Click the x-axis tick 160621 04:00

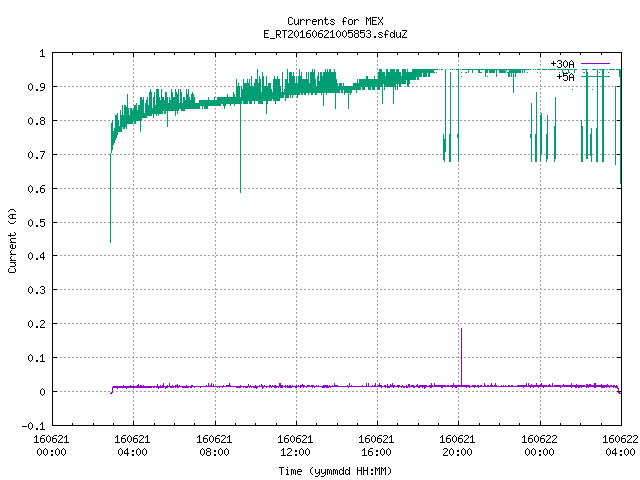(132, 446)
